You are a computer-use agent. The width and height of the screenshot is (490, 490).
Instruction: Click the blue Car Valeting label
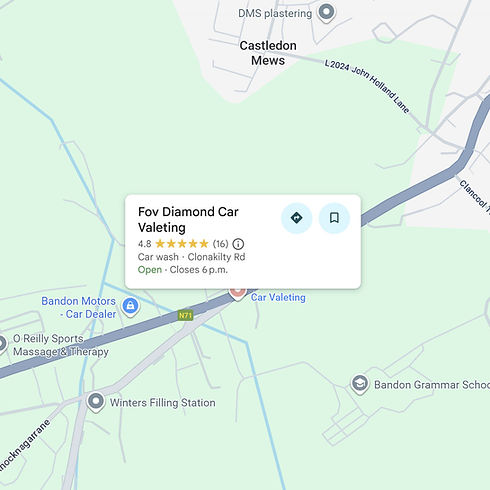(278, 297)
